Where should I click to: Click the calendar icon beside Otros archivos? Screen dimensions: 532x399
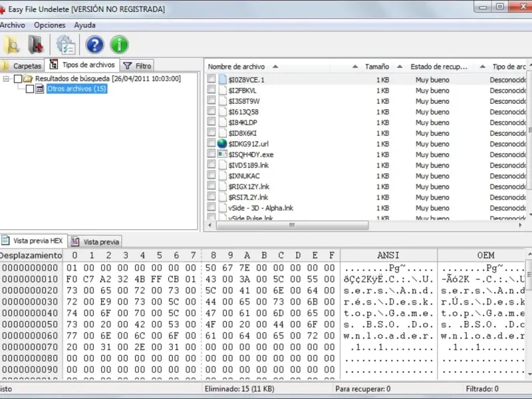[40, 89]
